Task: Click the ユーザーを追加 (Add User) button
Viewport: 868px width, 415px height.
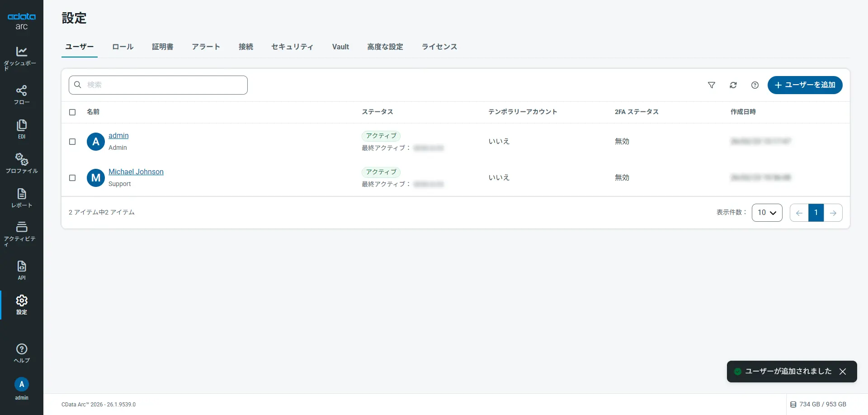Action: point(805,85)
